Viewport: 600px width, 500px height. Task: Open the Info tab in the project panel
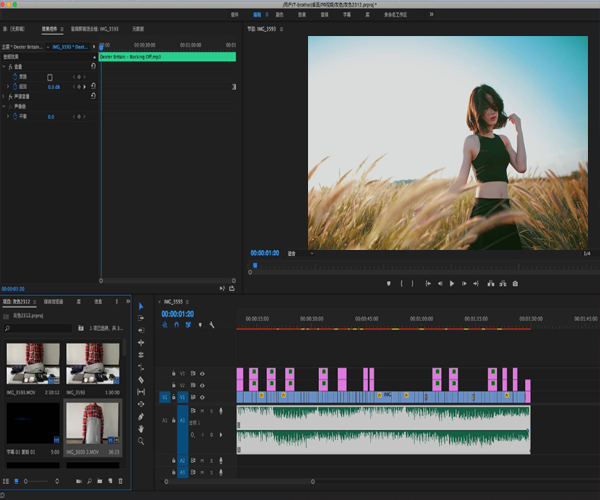[98, 302]
